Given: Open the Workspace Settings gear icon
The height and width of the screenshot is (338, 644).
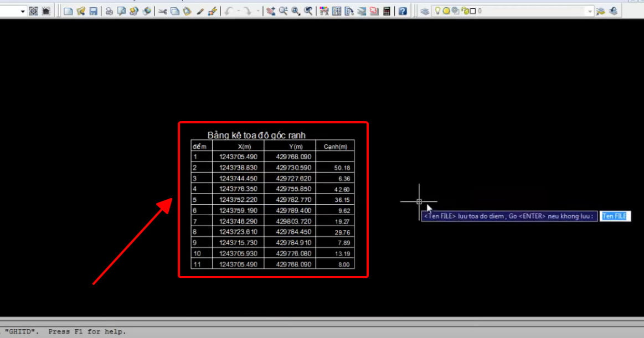Looking at the screenshot, I should click(x=34, y=11).
